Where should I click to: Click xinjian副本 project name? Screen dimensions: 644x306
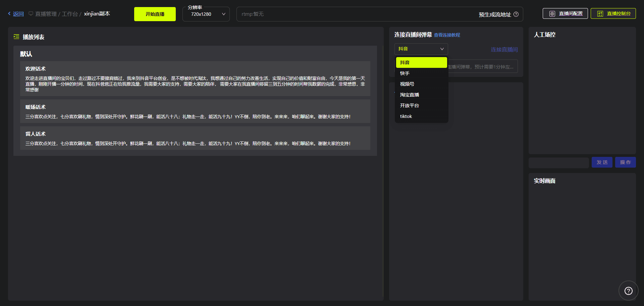tap(97, 13)
